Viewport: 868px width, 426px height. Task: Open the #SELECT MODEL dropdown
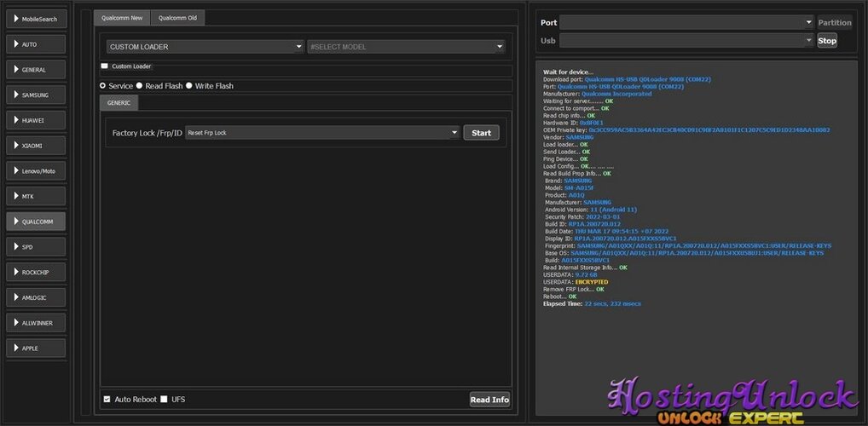click(x=407, y=47)
